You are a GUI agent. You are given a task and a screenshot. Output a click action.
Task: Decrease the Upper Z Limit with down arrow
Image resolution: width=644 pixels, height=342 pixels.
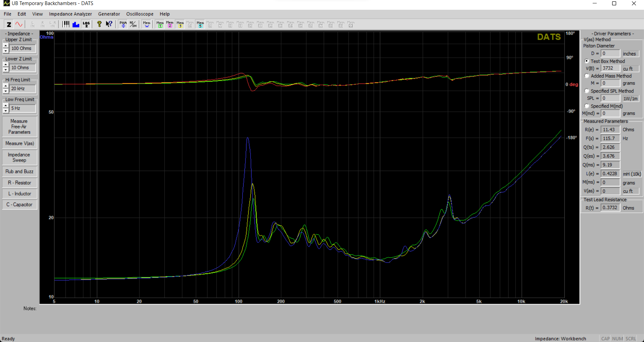[6, 51]
